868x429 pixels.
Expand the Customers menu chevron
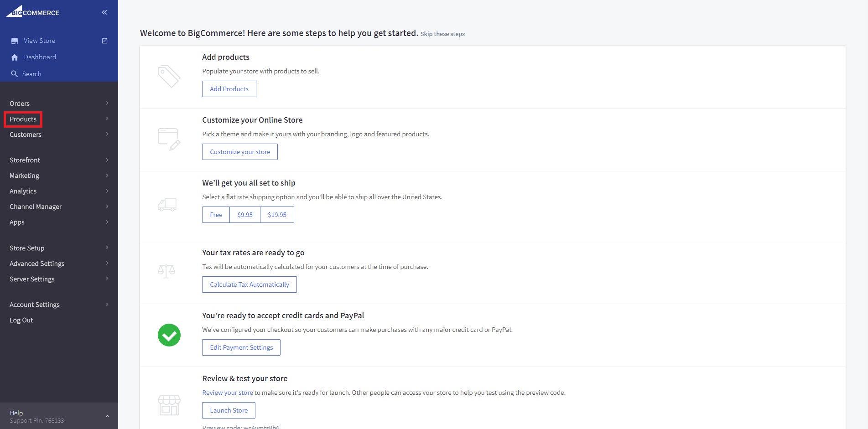click(107, 134)
